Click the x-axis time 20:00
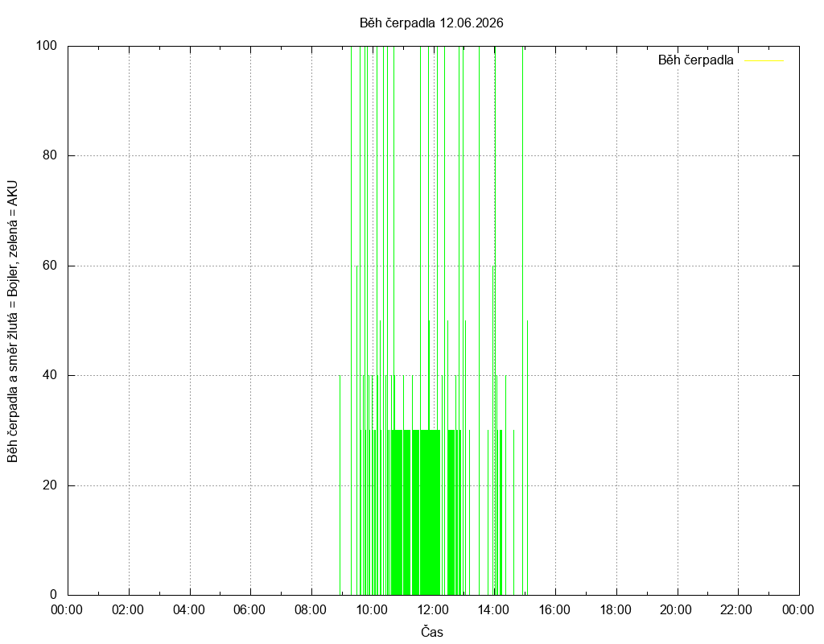This screenshot has width=824, height=644. tap(676, 610)
